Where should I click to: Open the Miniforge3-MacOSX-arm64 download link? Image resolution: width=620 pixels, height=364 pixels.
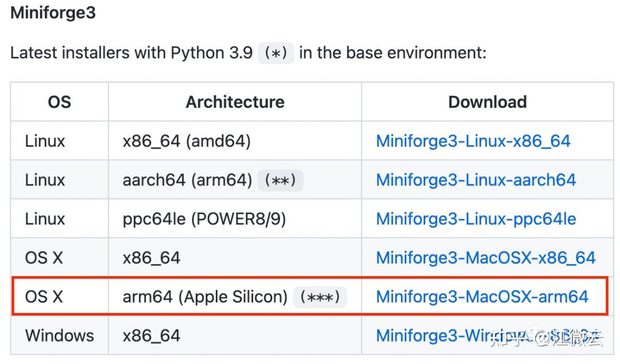[482, 297]
